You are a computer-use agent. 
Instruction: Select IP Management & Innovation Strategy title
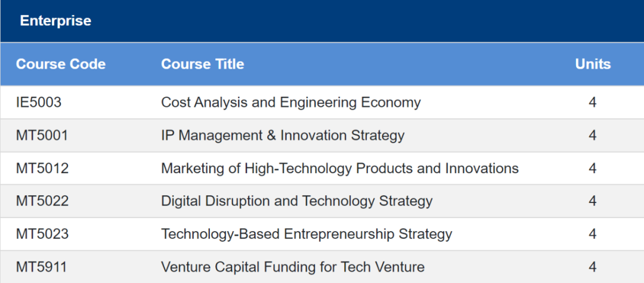pos(283,136)
